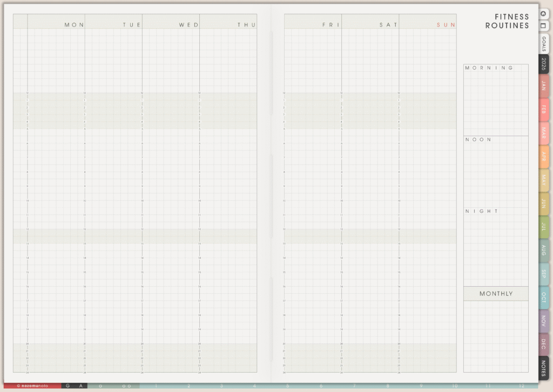
Task: Open the NOTES side tab
Action: [x=544, y=368]
